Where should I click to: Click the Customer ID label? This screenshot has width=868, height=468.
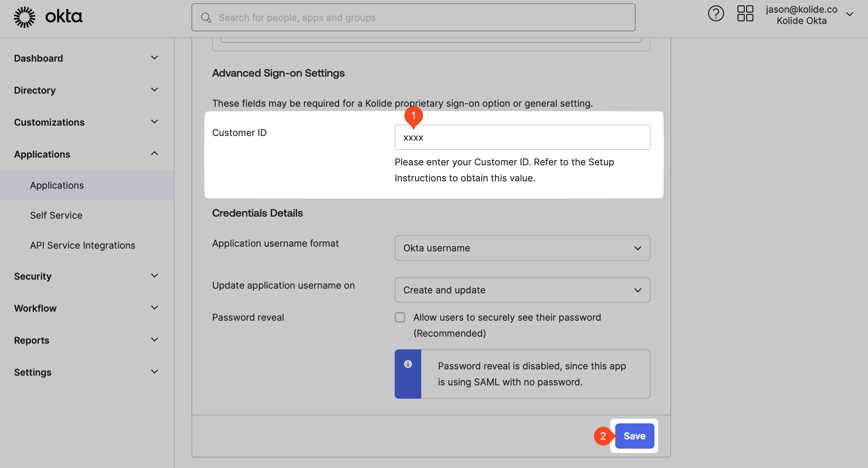(x=239, y=133)
